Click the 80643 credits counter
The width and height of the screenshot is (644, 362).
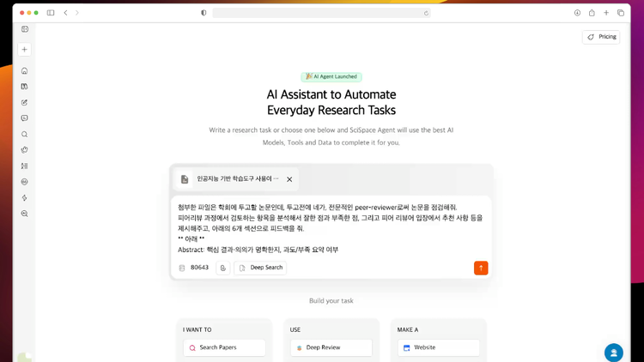pyautogui.click(x=194, y=268)
